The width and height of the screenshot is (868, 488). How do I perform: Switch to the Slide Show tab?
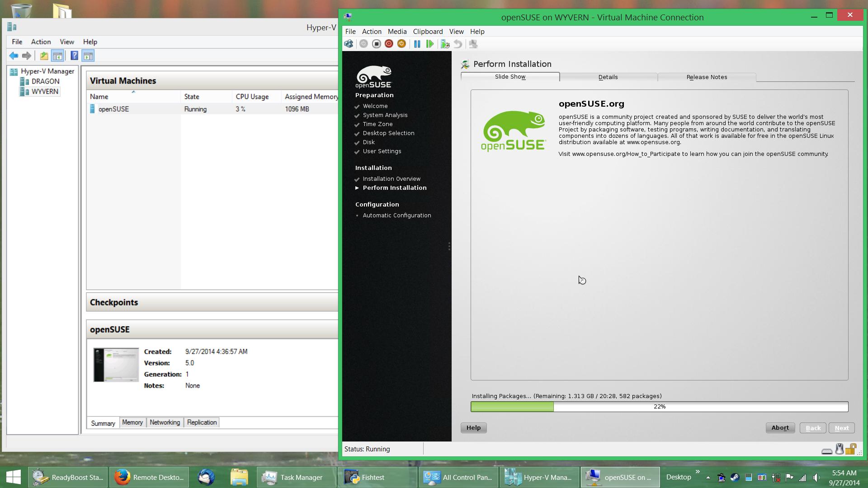coord(510,77)
